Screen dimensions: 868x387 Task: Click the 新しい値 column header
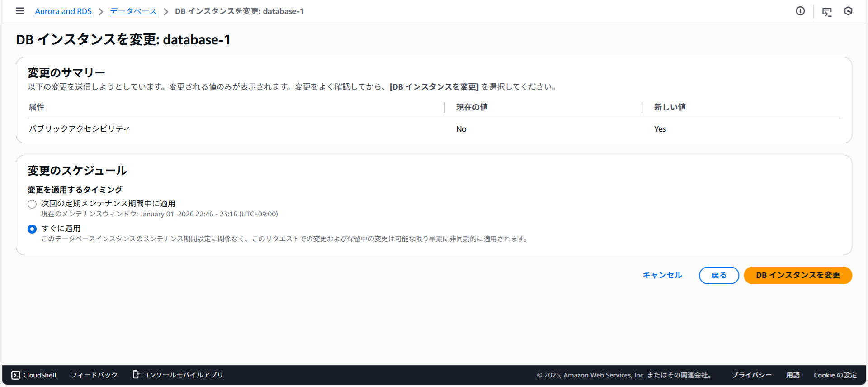[x=670, y=107]
